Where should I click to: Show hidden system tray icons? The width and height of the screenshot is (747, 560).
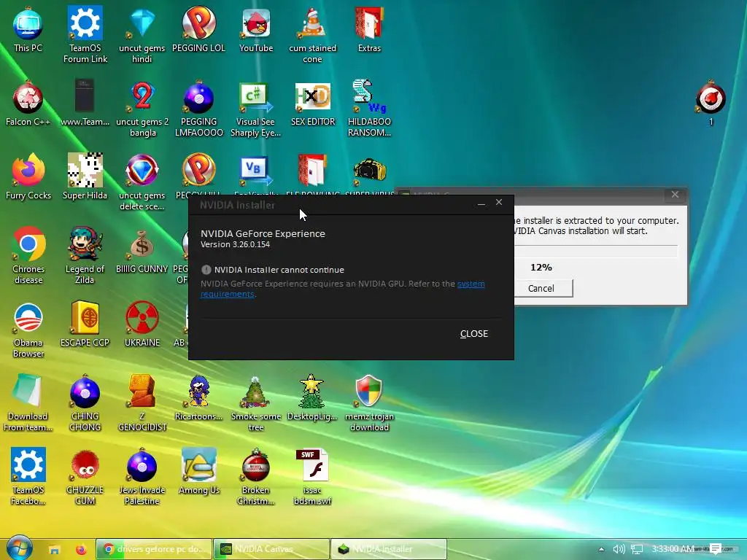[601, 549]
